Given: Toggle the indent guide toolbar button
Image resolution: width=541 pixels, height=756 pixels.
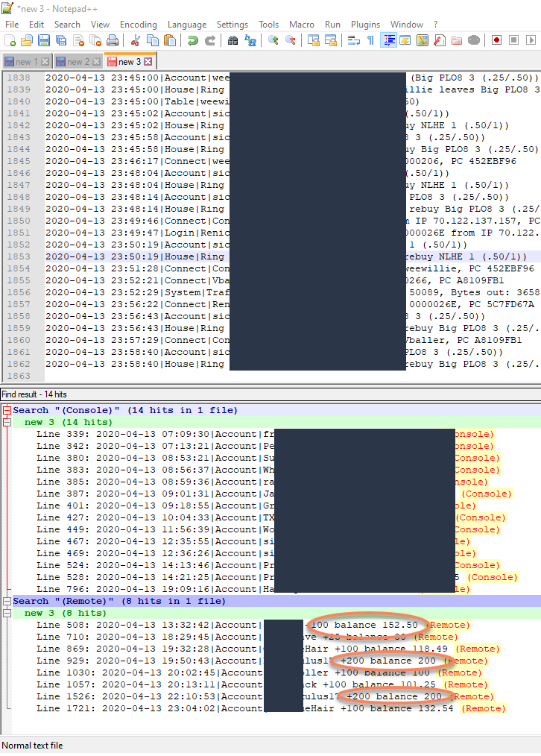Looking at the screenshot, I should (388, 40).
